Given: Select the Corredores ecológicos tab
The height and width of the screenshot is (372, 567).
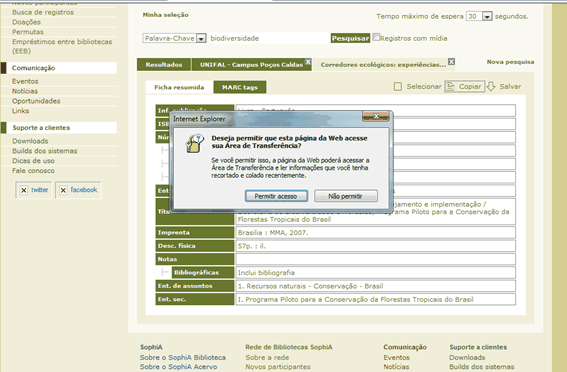Looking at the screenshot, I should tap(383, 65).
